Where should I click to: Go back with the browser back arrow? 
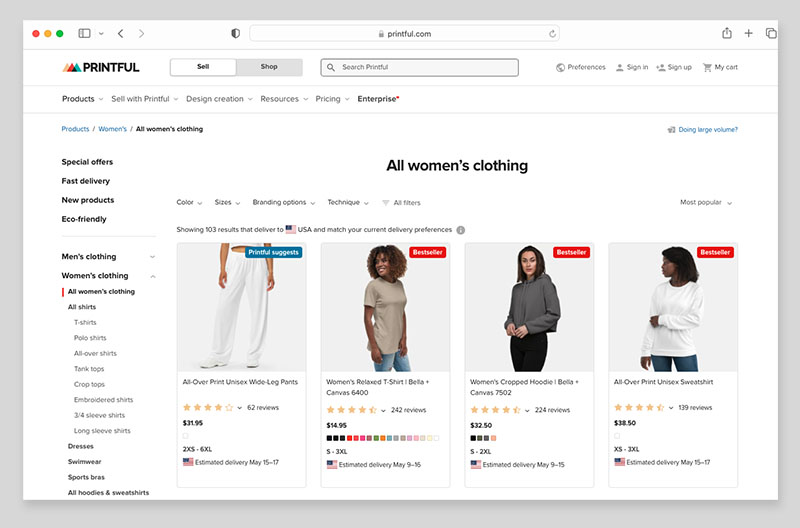[x=120, y=33]
